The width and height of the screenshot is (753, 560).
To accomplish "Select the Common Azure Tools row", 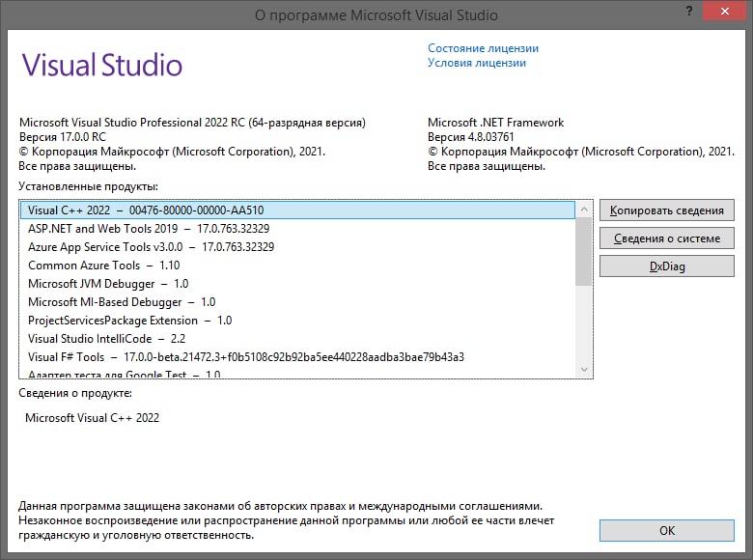I will point(297,266).
